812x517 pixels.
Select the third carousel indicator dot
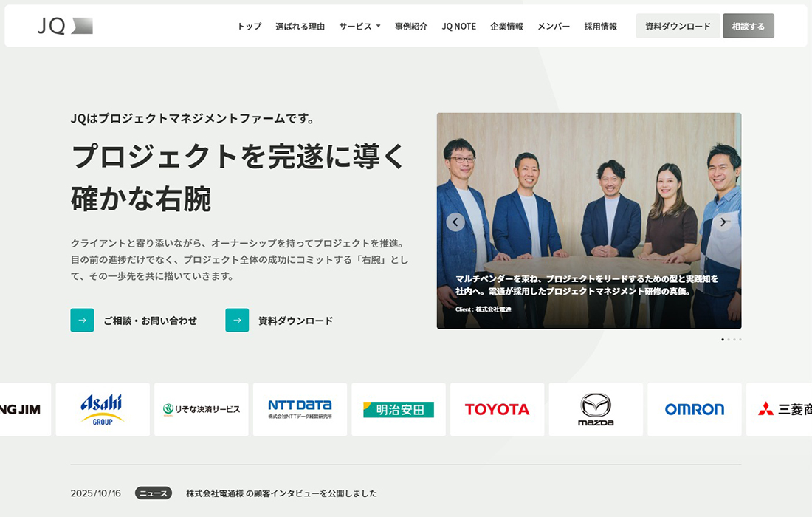[736, 340]
